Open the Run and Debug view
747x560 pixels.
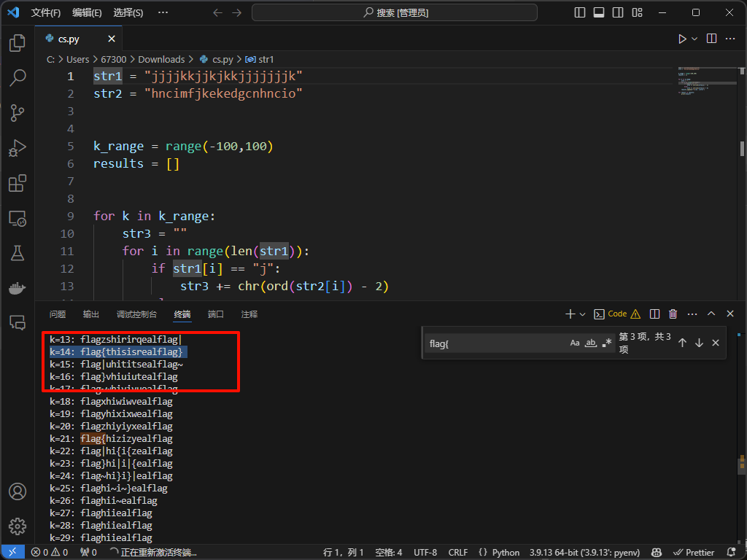click(x=18, y=148)
